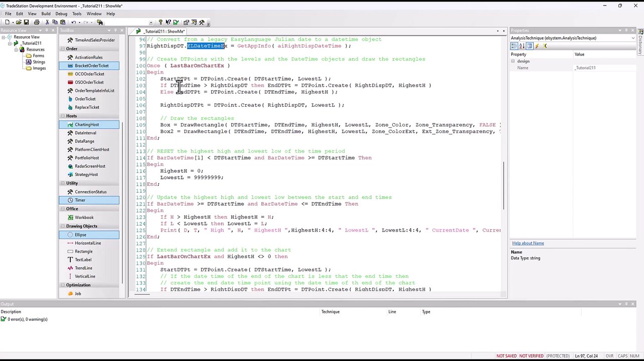Toggle Alphabetical sort in Properties panel
The width and height of the screenshot is (644, 361).
point(522,46)
